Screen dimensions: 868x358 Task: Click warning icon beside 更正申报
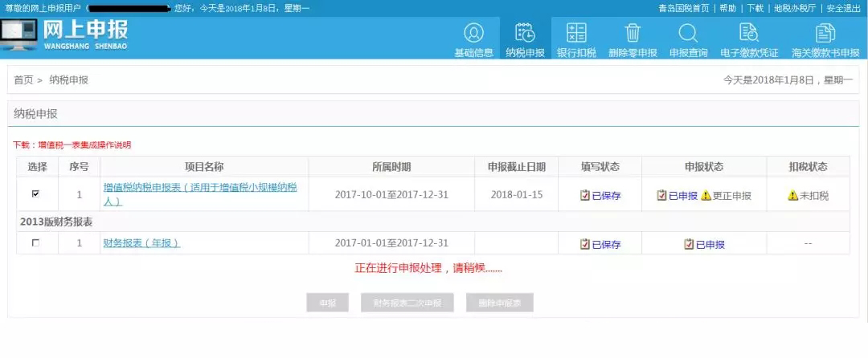pos(706,196)
